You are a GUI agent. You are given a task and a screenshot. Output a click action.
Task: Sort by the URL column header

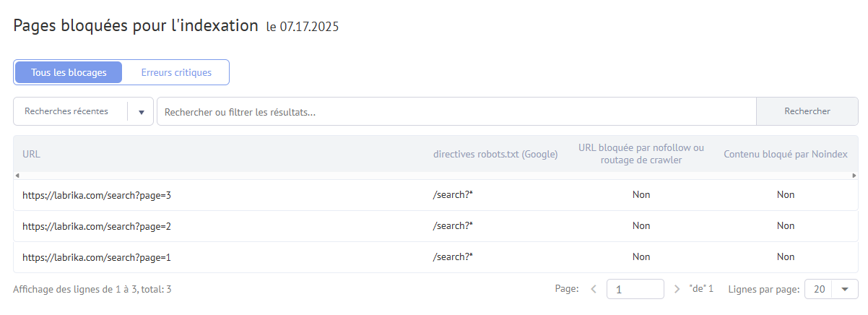click(x=31, y=154)
